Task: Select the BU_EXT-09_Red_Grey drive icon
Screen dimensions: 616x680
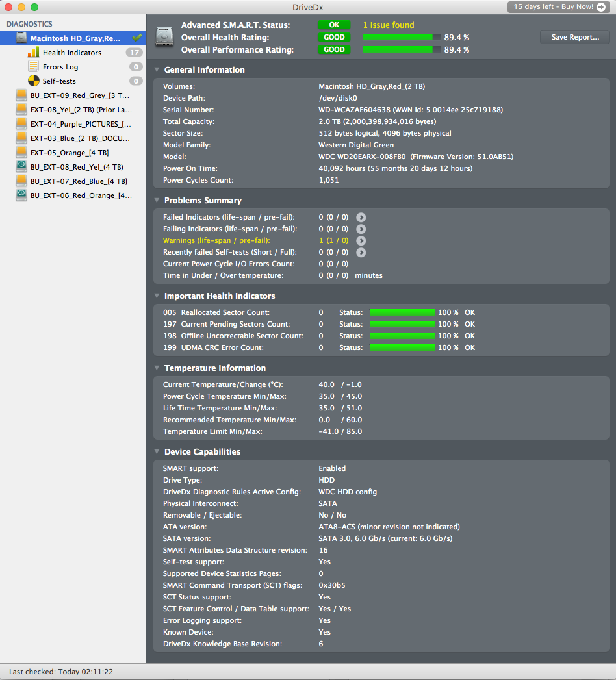Action: pos(21,95)
